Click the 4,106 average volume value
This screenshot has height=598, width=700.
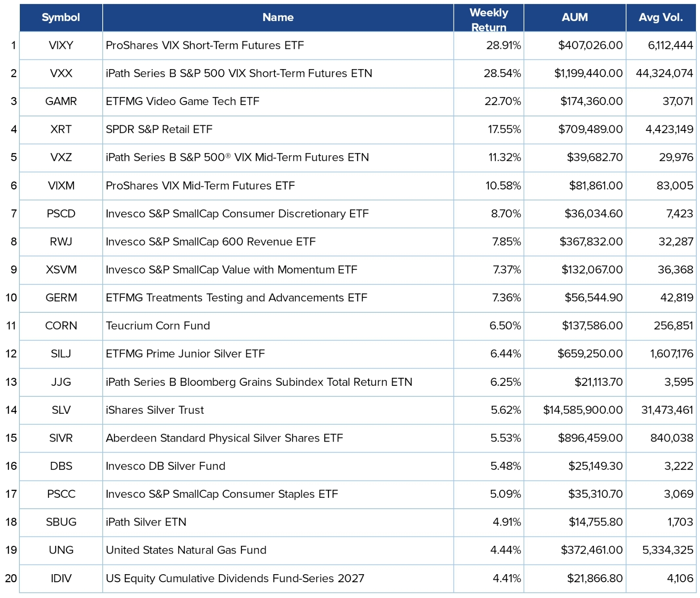680,578
